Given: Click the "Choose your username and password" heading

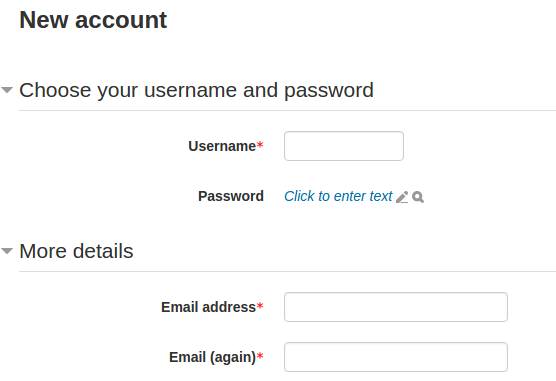Looking at the screenshot, I should coord(196,90).
